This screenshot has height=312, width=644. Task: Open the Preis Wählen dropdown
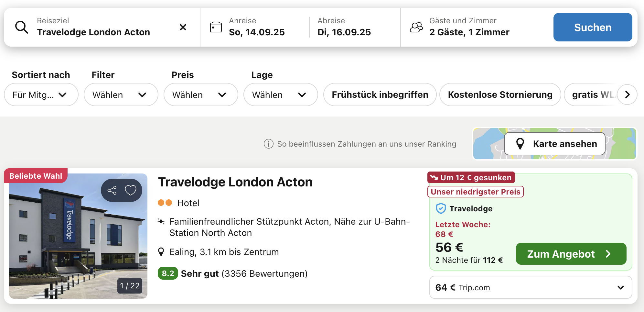(x=201, y=95)
